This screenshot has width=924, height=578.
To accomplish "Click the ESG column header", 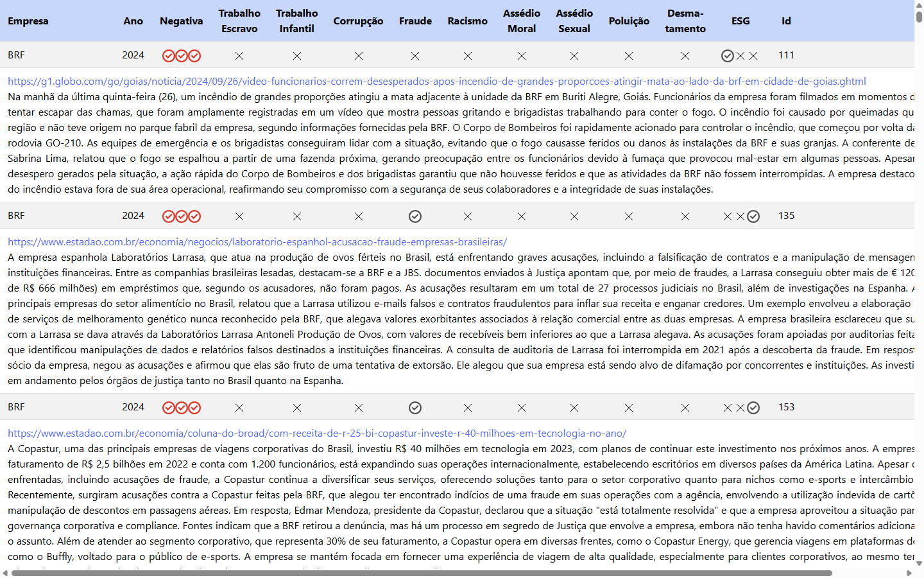I will [x=740, y=21].
